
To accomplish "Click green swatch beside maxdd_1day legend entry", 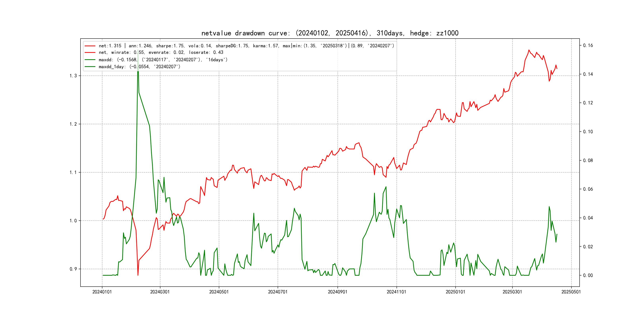I will (x=90, y=67).
